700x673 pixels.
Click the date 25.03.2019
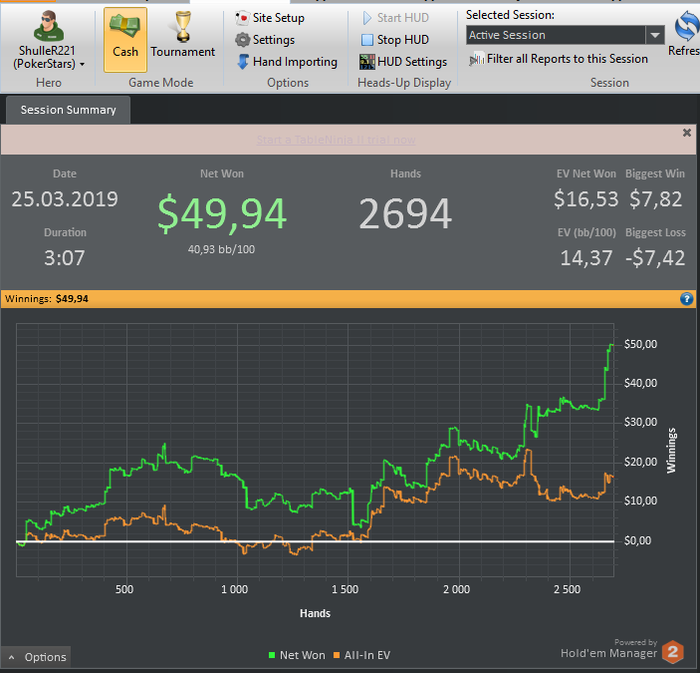(x=65, y=199)
